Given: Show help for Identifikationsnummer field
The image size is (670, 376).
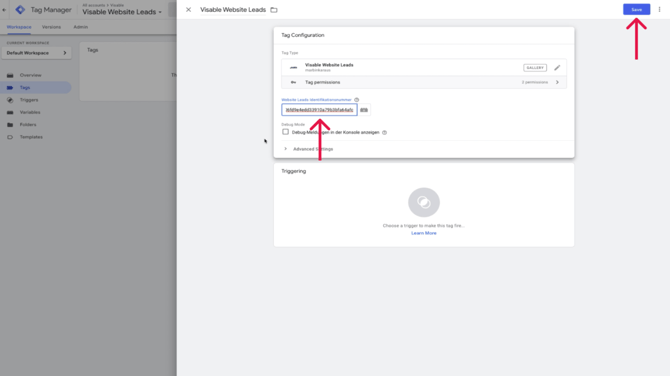Looking at the screenshot, I should tap(357, 100).
